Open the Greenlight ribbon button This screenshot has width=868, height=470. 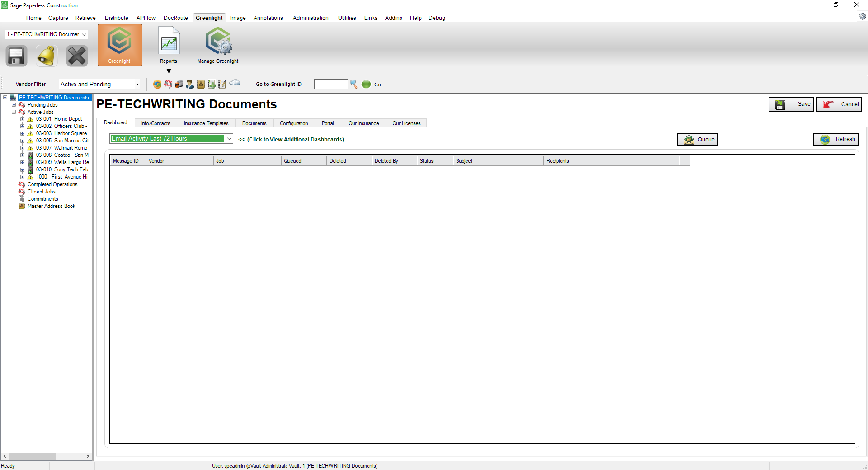tap(119, 45)
